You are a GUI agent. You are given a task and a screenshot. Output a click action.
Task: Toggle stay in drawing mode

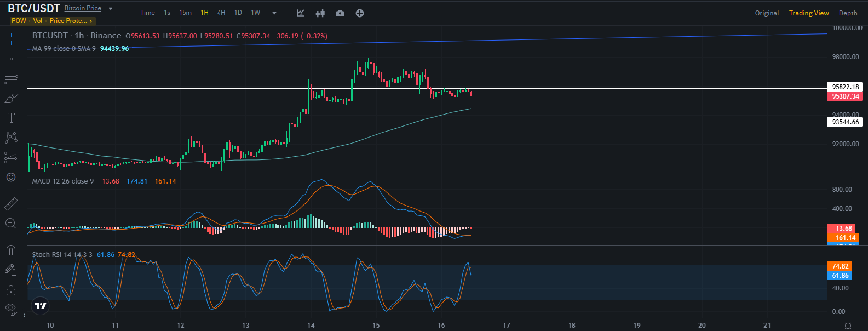coord(11,270)
